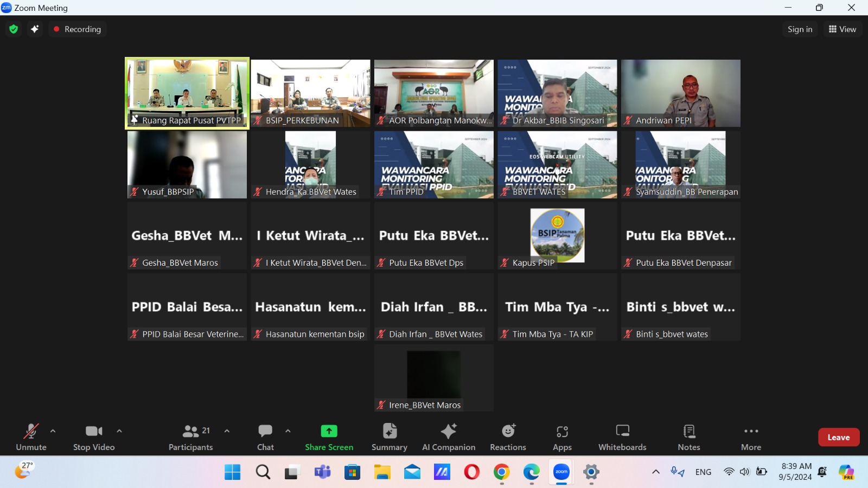Open the Windows Start menu
Viewport: 868px width, 488px height.
point(233,472)
